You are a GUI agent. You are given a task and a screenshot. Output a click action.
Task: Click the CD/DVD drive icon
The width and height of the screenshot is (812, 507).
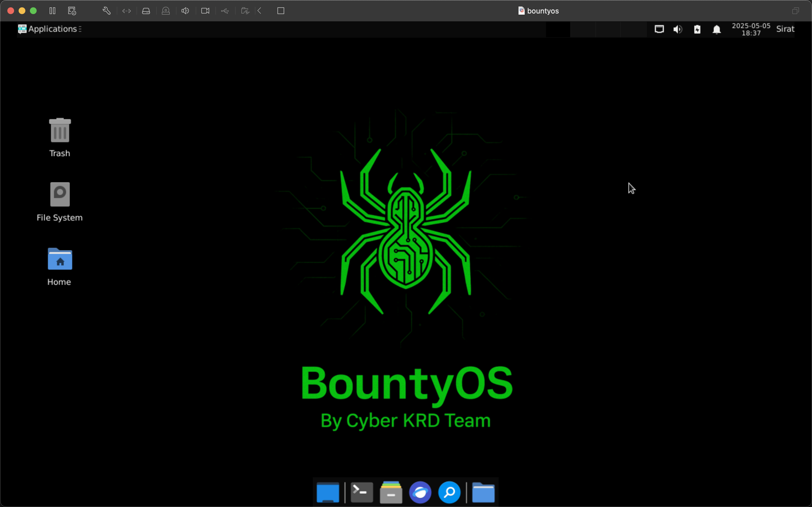(x=166, y=11)
